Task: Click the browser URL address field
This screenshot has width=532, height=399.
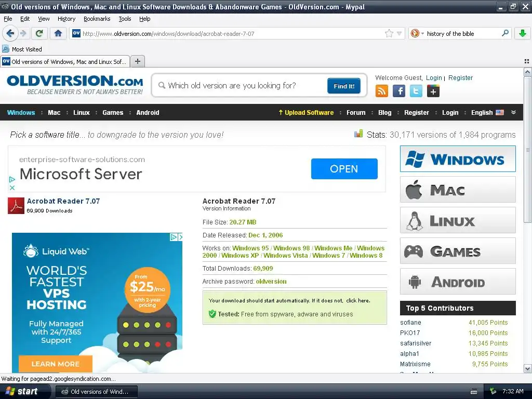Action: [232, 33]
